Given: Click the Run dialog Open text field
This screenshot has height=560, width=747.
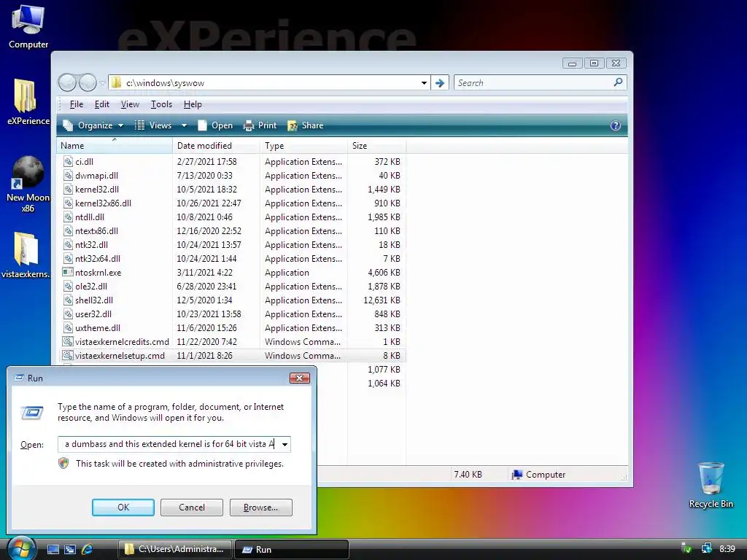Looking at the screenshot, I should tap(169, 444).
